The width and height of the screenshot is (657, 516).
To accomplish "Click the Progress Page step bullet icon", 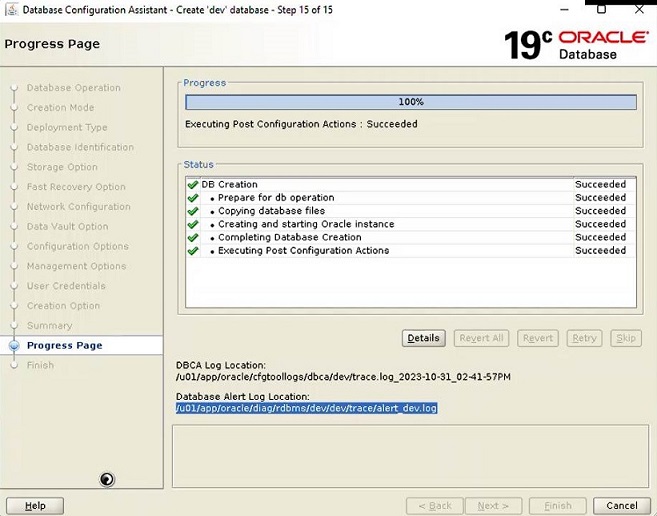I will pos(14,345).
